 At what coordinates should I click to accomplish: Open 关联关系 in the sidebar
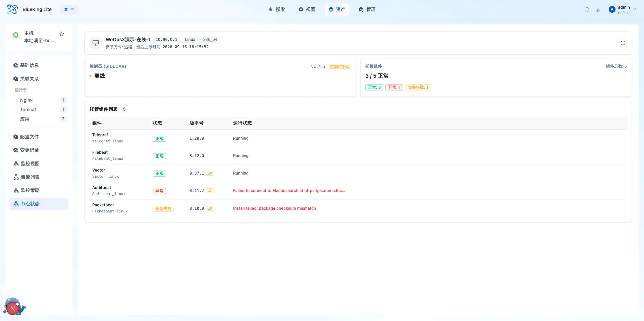(x=39, y=79)
